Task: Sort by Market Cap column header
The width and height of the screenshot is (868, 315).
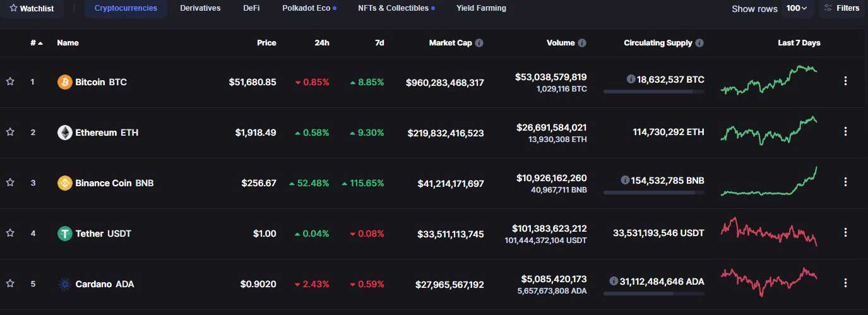Action: 450,43
